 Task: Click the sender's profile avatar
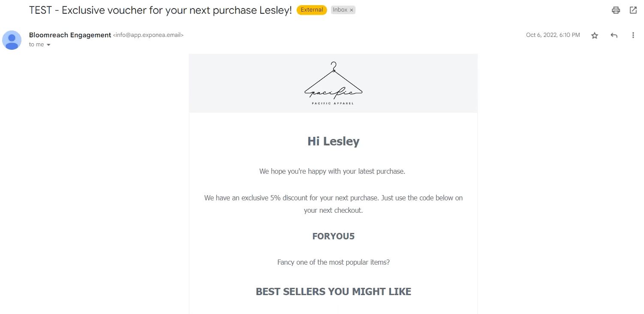point(12,40)
